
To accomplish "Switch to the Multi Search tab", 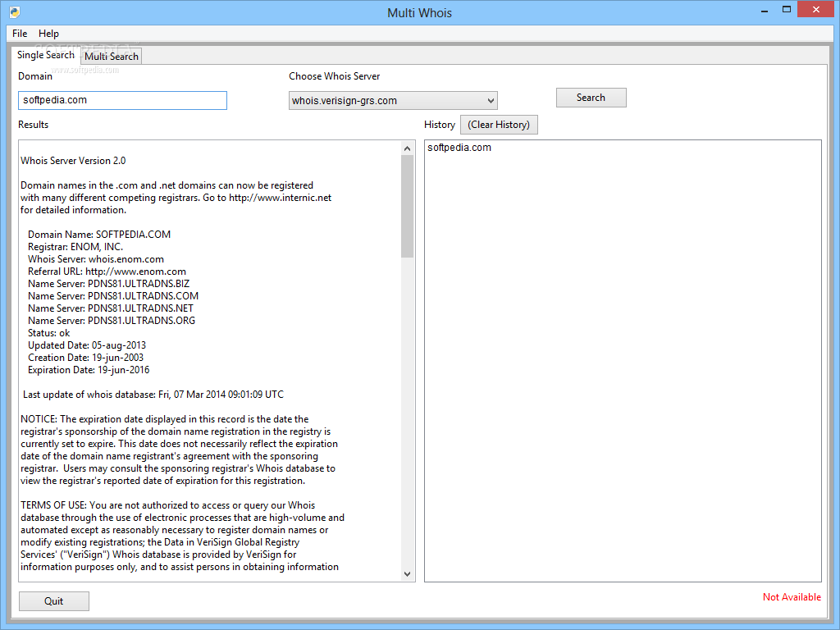I will (112, 57).
